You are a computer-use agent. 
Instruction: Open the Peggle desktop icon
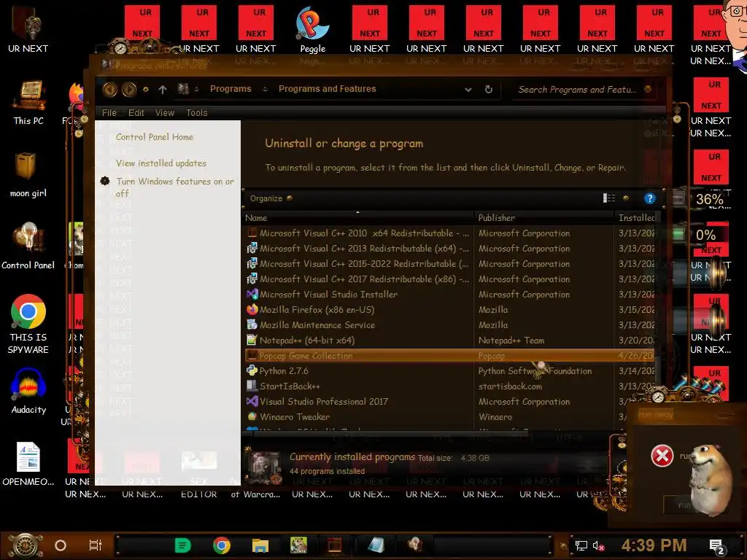[x=312, y=29]
